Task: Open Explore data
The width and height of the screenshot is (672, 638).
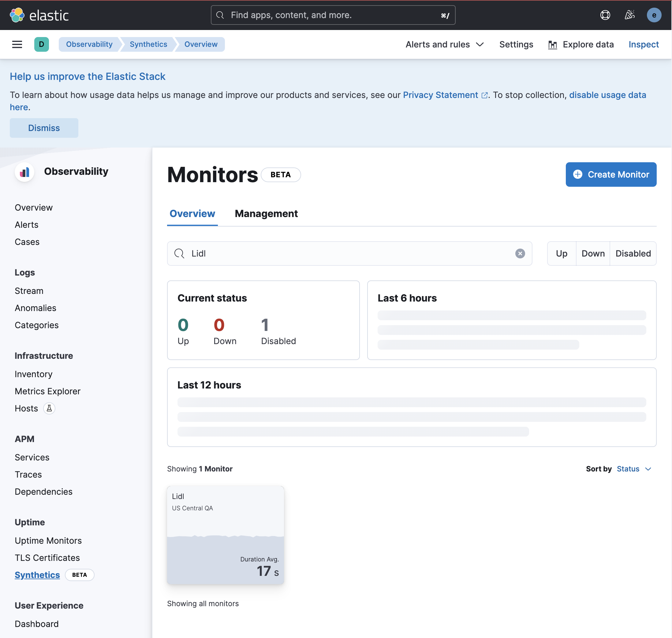Action: 581,44
